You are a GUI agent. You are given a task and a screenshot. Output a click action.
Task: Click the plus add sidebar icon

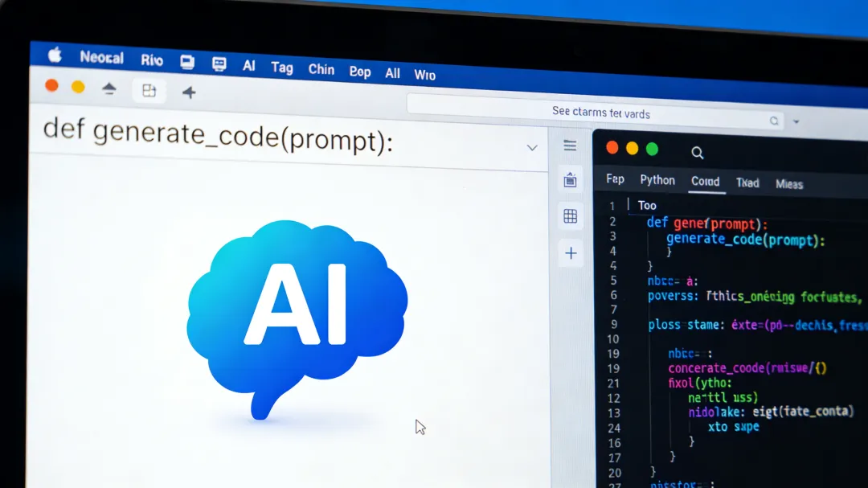click(x=571, y=253)
